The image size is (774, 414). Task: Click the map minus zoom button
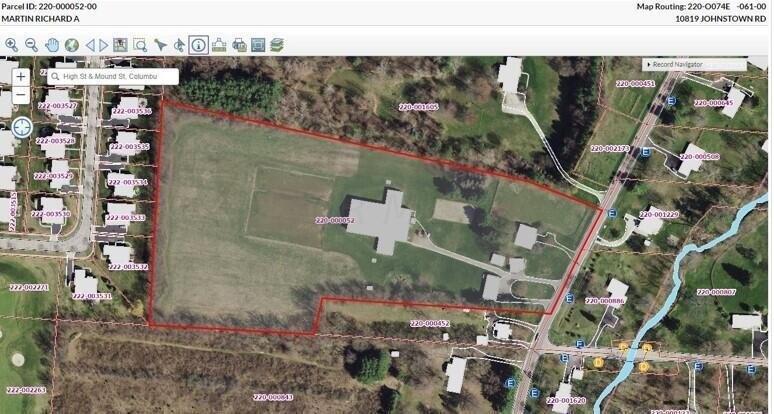coord(21,94)
